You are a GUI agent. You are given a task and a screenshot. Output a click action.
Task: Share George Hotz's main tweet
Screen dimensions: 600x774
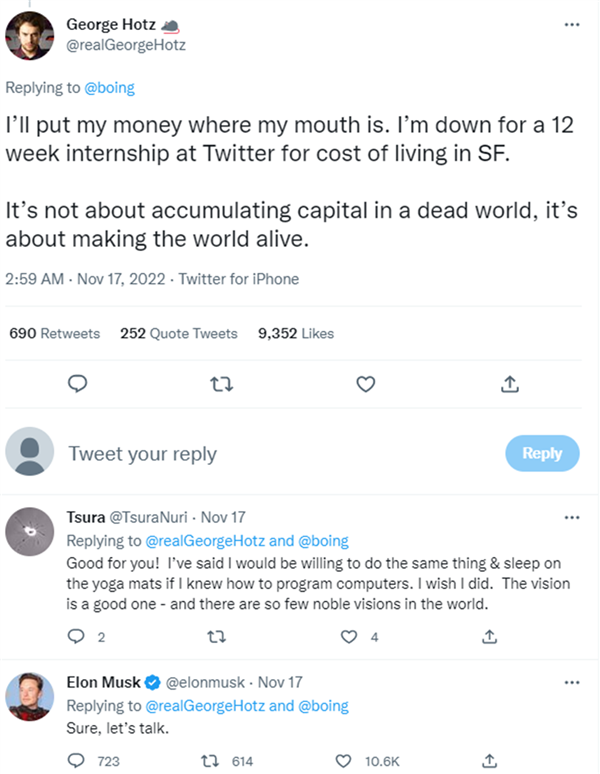click(x=510, y=384)
